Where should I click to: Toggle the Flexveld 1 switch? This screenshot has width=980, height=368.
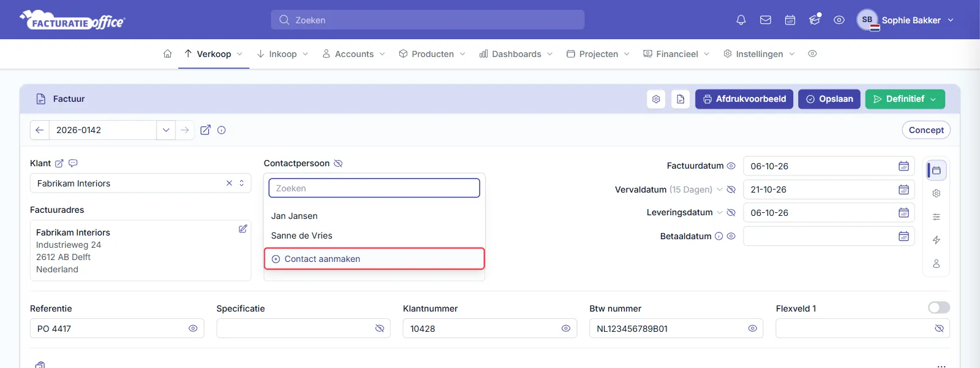click(x=939, y=308)
